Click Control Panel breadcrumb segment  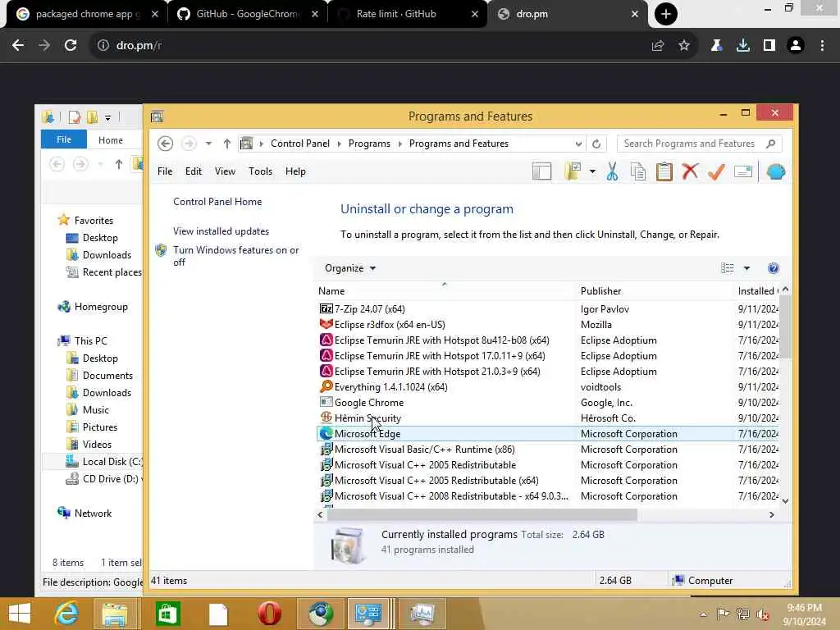click(x=300, y=144)
